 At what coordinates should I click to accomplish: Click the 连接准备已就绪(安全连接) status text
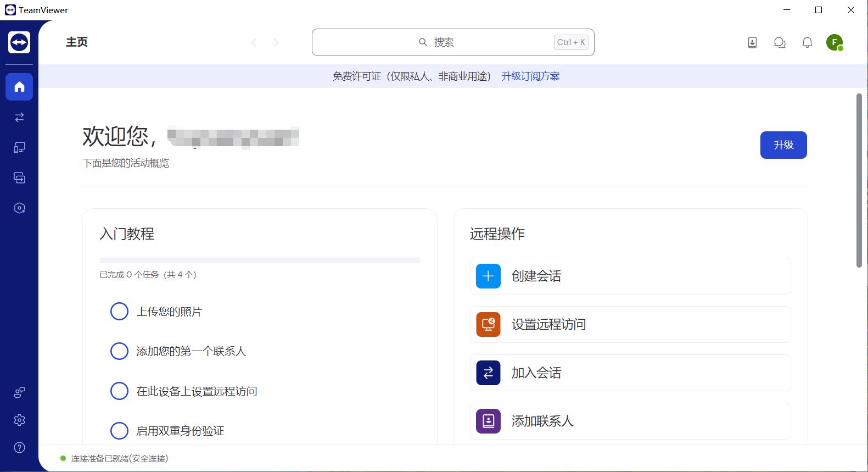click(x=120, y=458)
